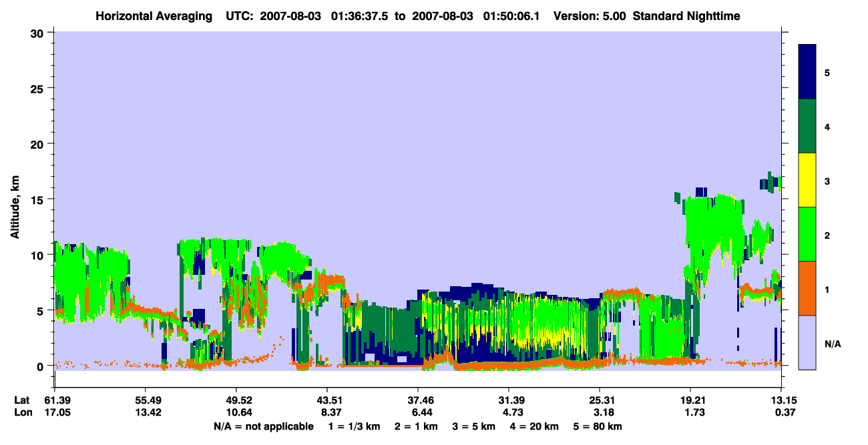Click the '2 = 1 km' caption

pos(416,426)
